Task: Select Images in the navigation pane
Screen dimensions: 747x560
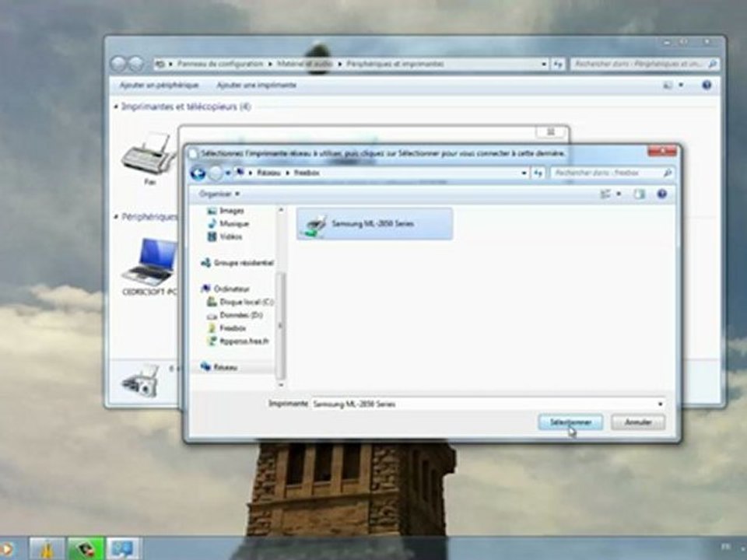Action: (226, 211)
